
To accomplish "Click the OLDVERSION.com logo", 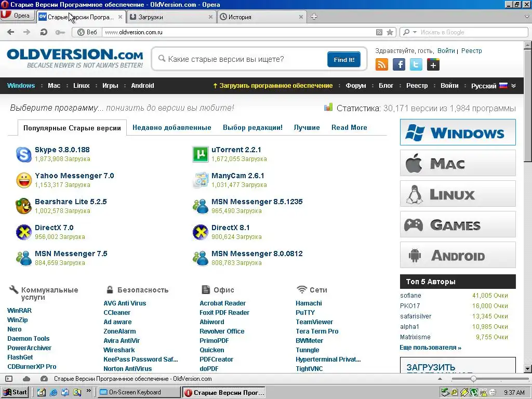I will click(x=75, y=58).
